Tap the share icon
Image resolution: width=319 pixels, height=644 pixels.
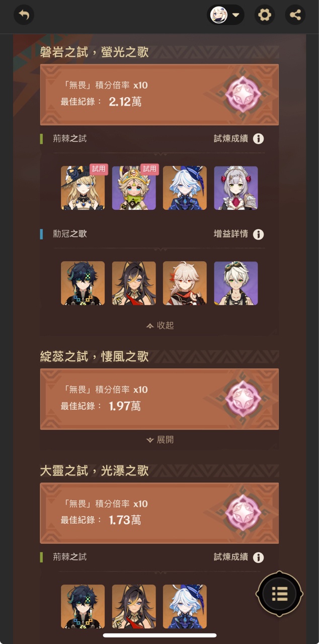(x=295, y=15)
